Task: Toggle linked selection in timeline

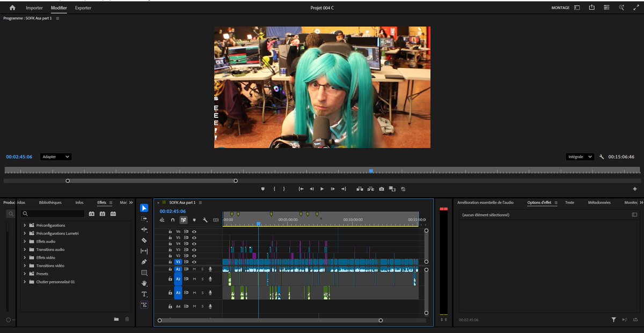Action: (x=184, y=220)
